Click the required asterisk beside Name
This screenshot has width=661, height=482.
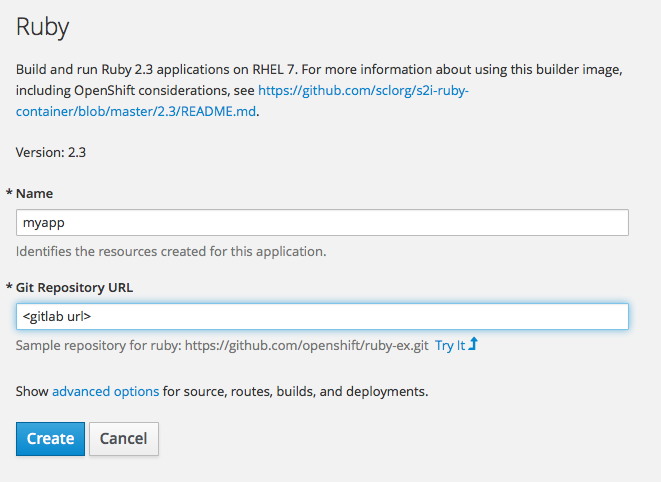point(10,193)
